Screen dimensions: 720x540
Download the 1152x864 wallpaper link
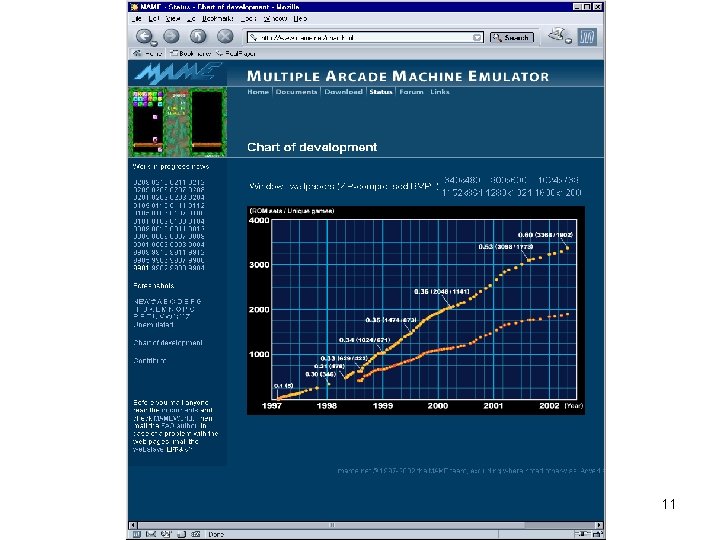pyautogui.click(x=461, y=192)
